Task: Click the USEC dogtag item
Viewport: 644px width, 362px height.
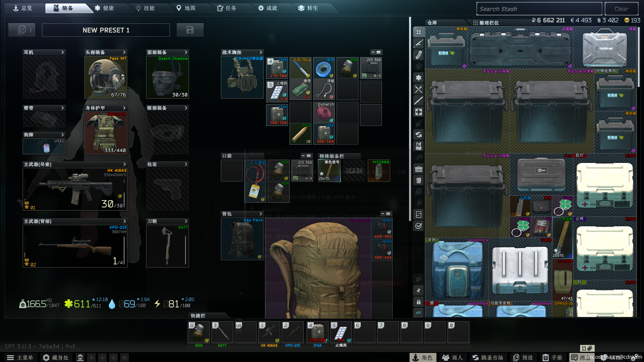Action: pyautogui.click(x=44, y=146)
